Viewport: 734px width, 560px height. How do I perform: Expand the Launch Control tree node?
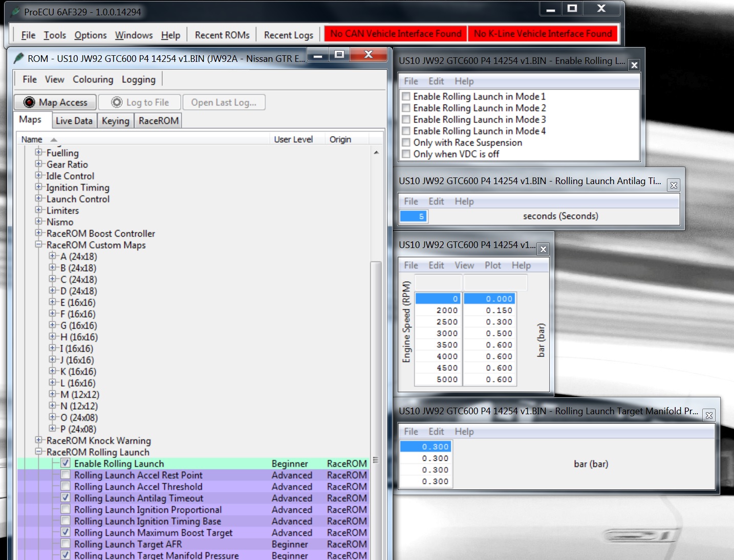coord(39,199)
